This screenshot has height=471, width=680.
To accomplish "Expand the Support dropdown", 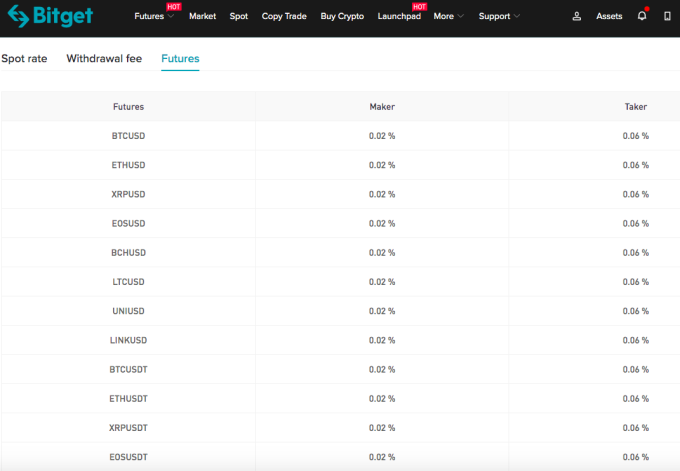I will pyautogui.click(x=499, y=16).
